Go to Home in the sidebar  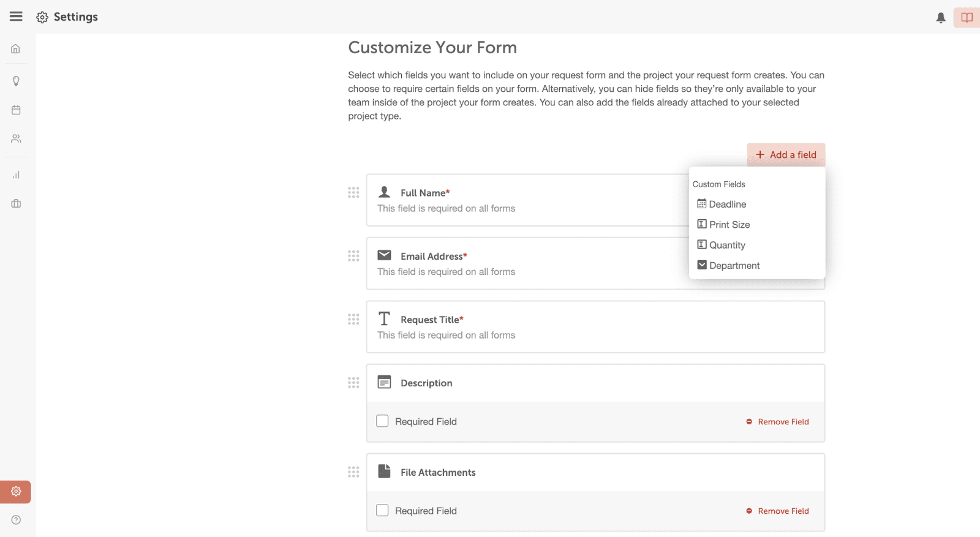tap(16, 48)
